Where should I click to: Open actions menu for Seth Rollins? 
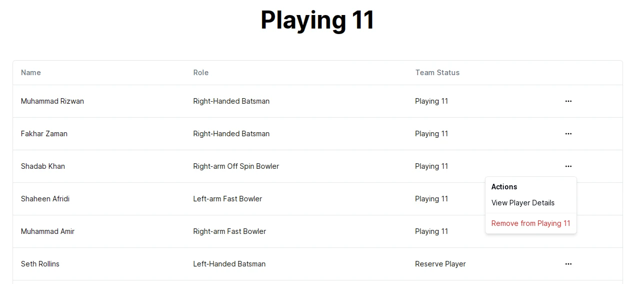[568, 264]
